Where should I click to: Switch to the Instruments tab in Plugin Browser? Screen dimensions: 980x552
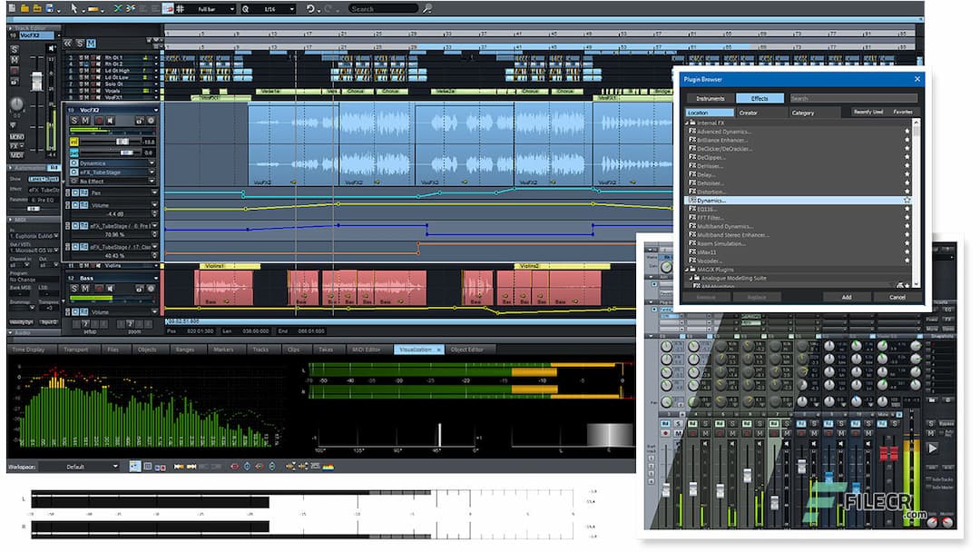712,98
